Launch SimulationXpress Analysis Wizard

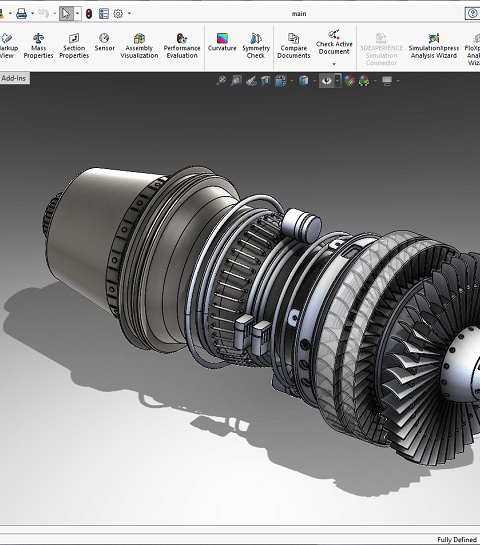[434, 46]
